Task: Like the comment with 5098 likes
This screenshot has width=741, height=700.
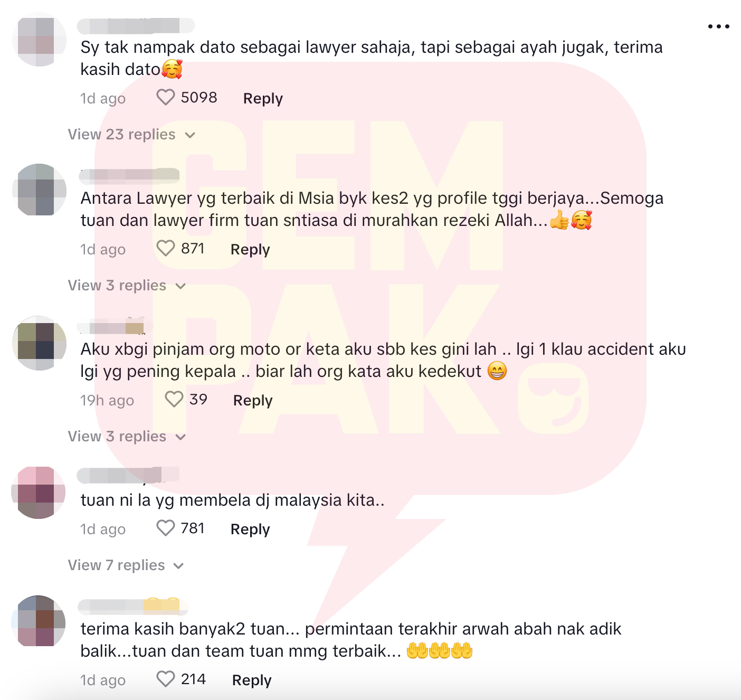Action: pos(166,97)
